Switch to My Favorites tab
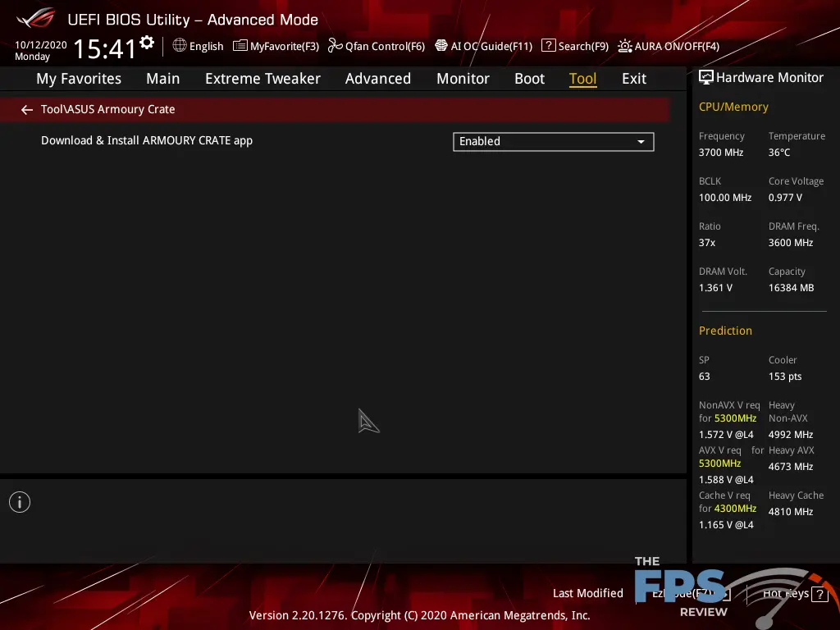The width and height of the screenshot is (840, 630). pyautogui.click(x=79, y=79)
